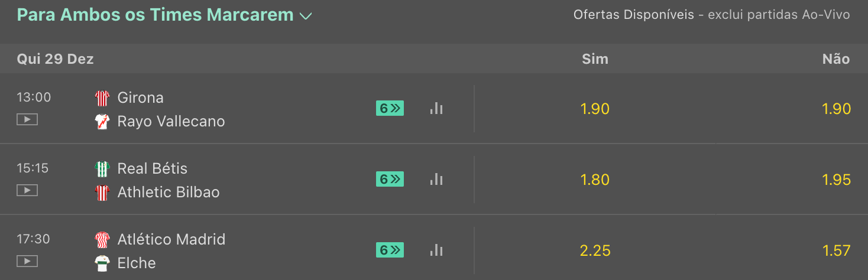The image size is (868, 280).
Task: Select Não odds 1.90 for Girona match
Action: pos(836,109)
